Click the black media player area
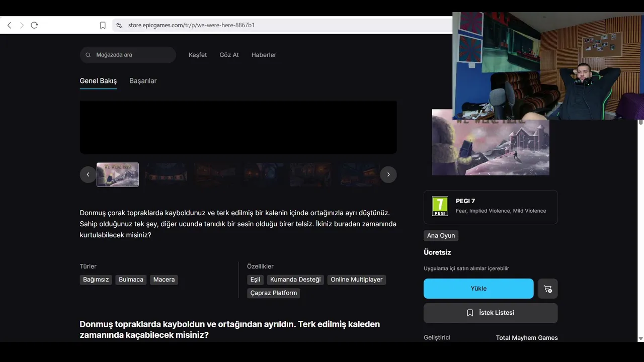 pos(238,127)
